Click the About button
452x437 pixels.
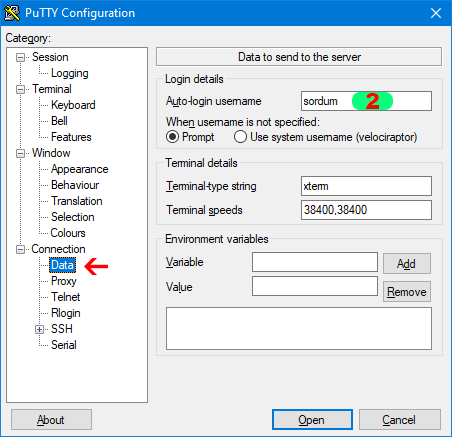(x=51, y=420)
